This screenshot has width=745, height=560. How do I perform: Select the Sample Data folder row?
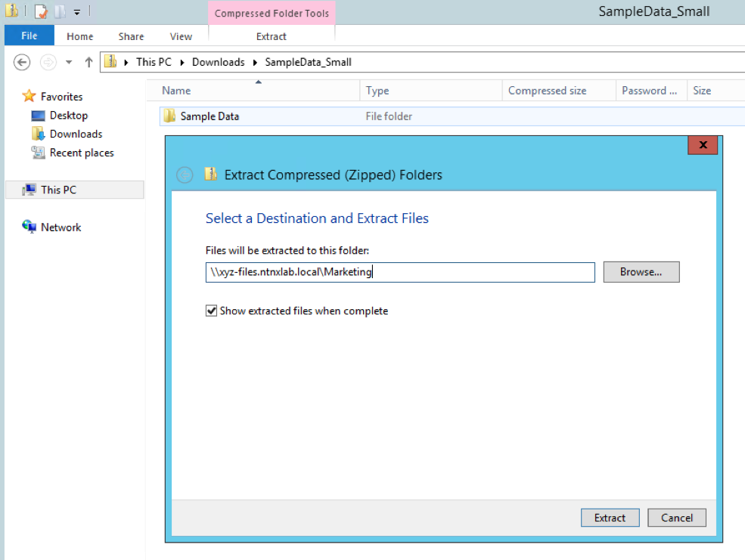pos(452,116)
